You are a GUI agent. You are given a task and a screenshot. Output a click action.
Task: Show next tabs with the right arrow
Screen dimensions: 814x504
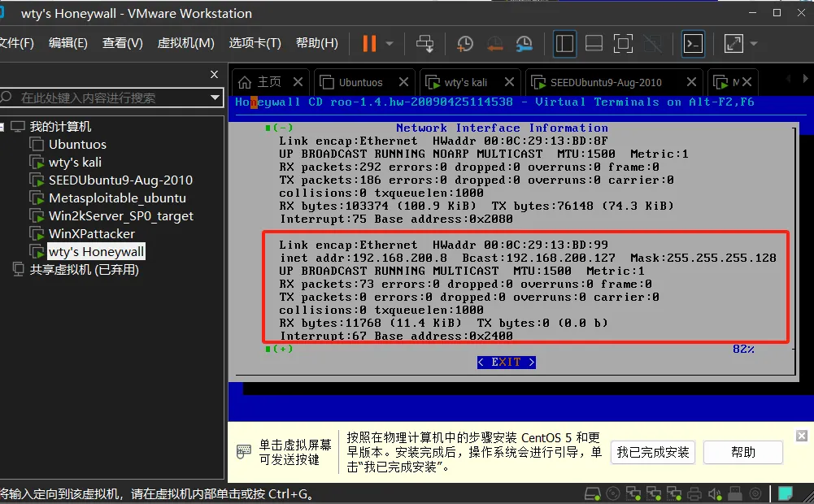point(805,79)
